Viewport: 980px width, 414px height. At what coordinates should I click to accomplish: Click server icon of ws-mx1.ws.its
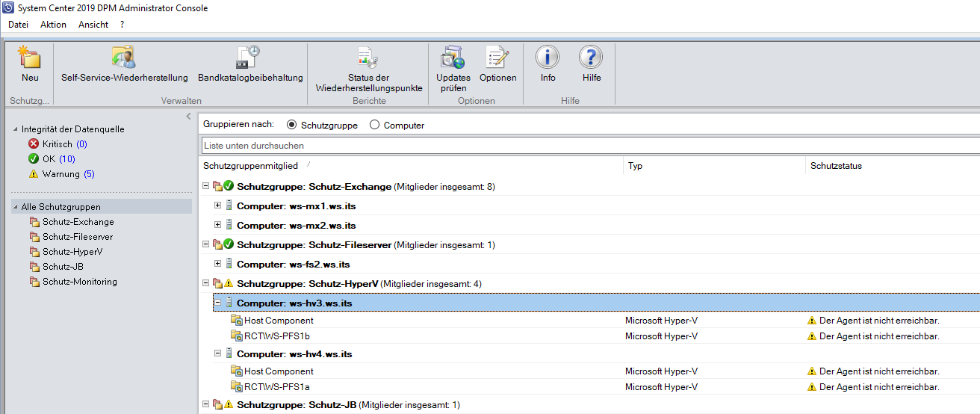tap(229, 206)
